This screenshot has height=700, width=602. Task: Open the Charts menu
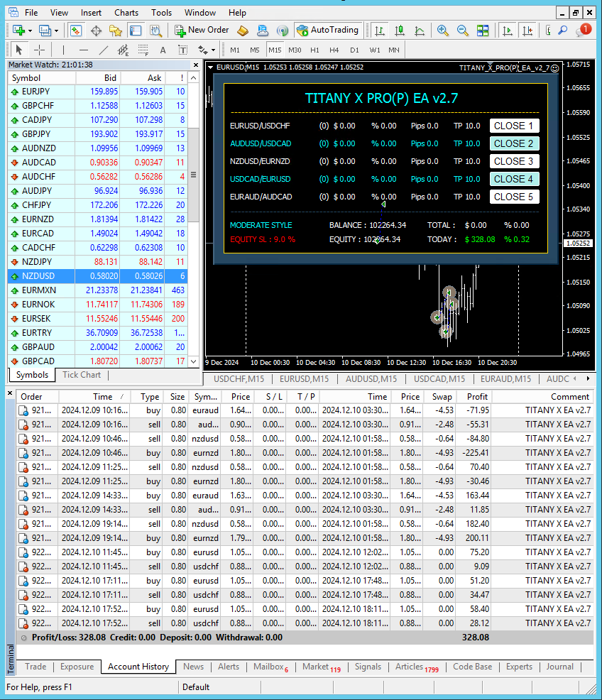click(126, 12)
